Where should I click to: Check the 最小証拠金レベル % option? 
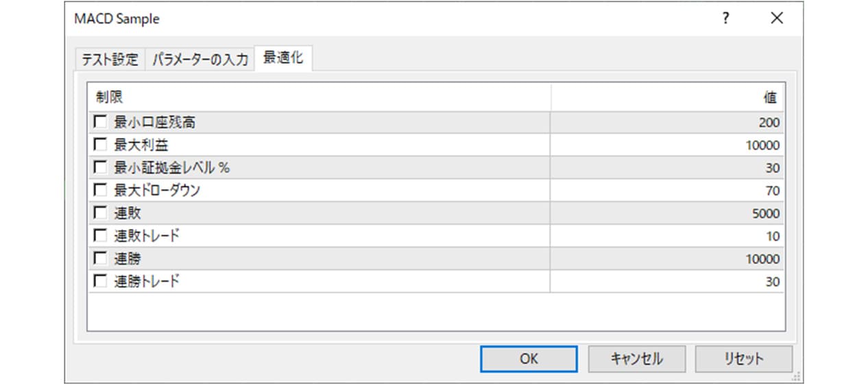coord(100,168)
